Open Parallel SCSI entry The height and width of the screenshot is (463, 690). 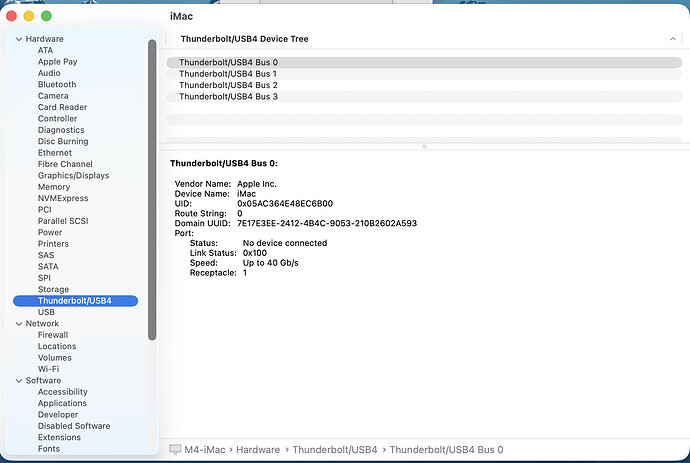coord(63,221)
